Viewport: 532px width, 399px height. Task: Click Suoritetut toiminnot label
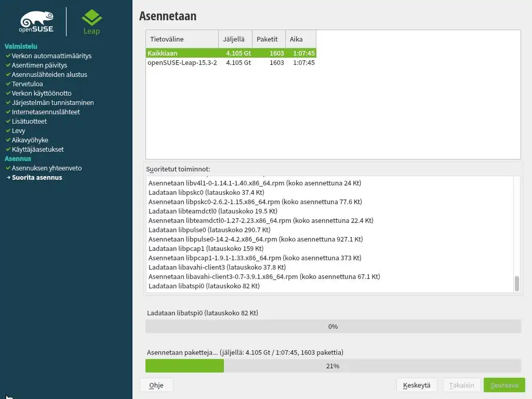(178, 169)
